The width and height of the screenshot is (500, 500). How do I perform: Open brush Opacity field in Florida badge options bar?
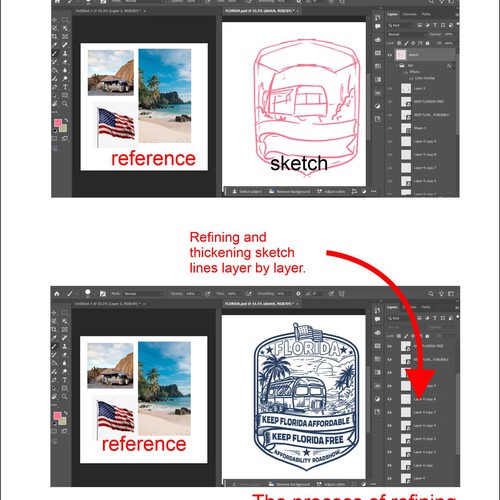192,294
